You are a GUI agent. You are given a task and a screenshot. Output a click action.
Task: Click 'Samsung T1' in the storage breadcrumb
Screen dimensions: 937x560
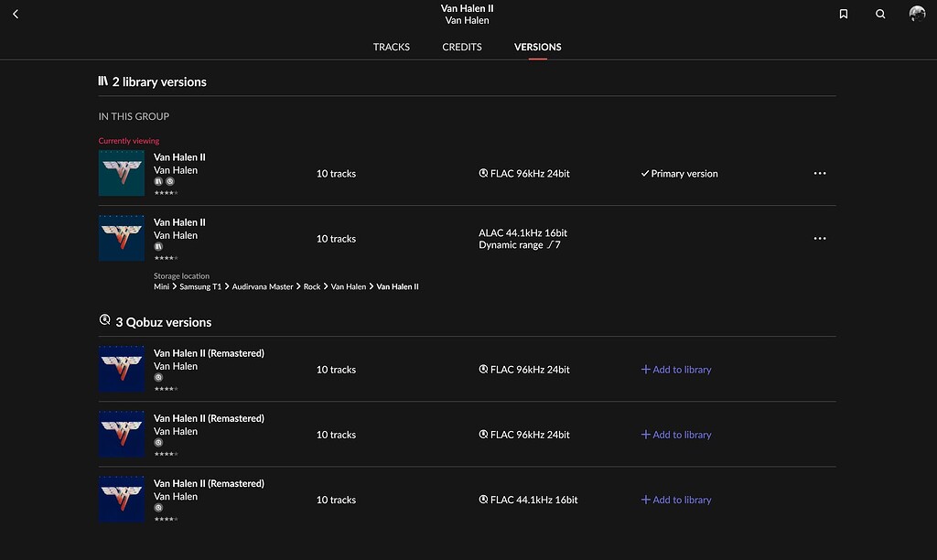(202, 286)
